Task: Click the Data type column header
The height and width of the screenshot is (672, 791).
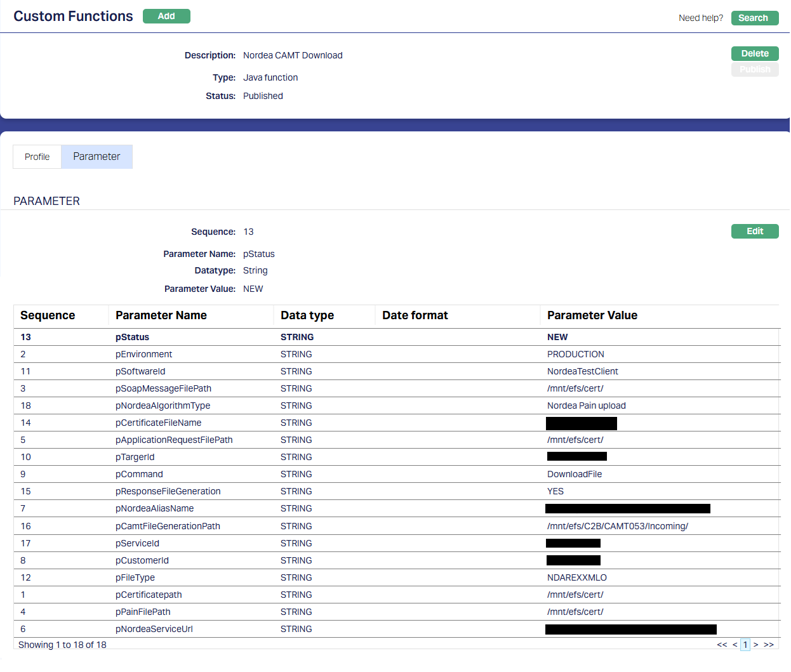Action: click(x=307, y=315)
